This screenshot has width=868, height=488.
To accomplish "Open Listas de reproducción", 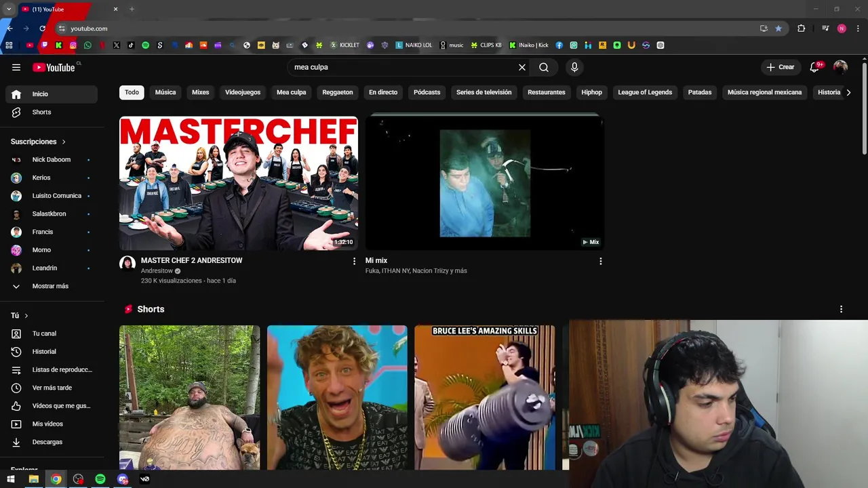I will point(52,369).
